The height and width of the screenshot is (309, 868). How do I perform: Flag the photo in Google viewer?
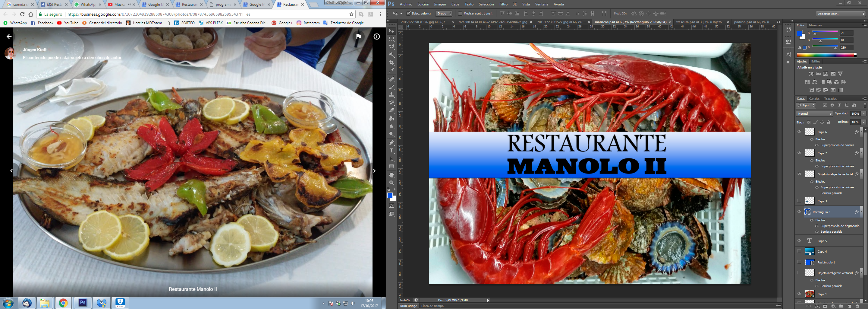pos(359,37)
